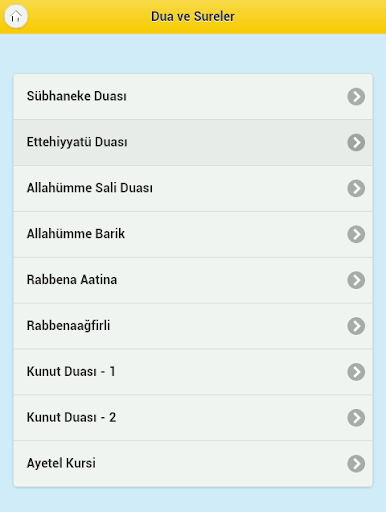Click chevron icon next to Allahümme Barik
The image size is (386, 512).
(x=356, y=234)
